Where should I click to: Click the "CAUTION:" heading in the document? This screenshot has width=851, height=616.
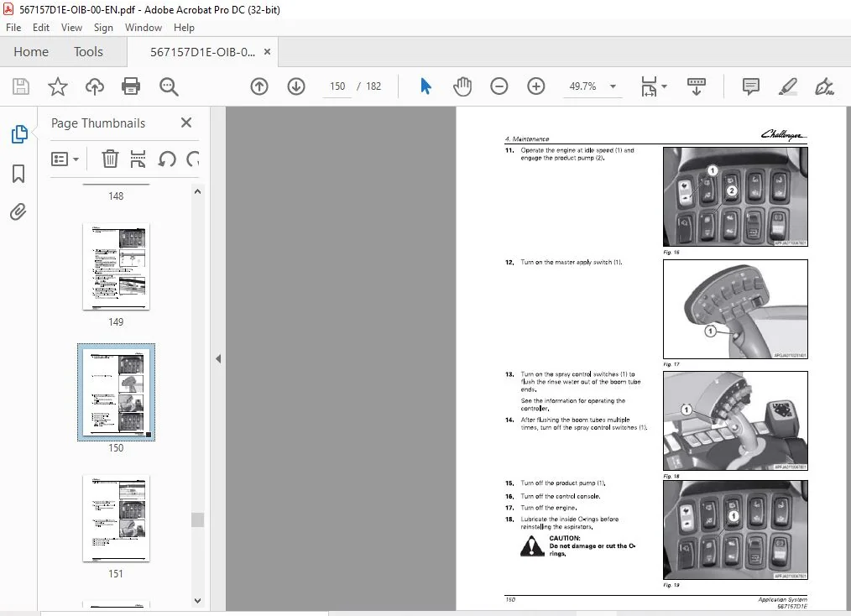point(565,539)
